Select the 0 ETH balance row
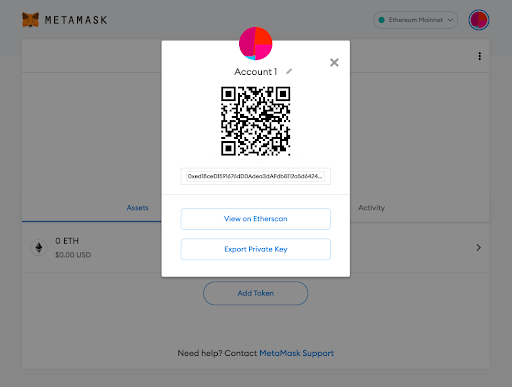Viewport: 512px width, 387px height. 256,248
